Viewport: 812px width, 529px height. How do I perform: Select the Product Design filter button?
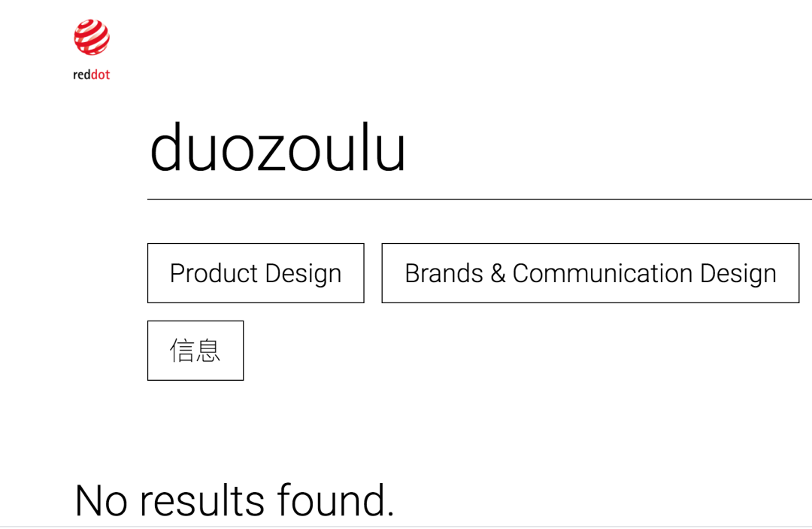click(256, 273)
